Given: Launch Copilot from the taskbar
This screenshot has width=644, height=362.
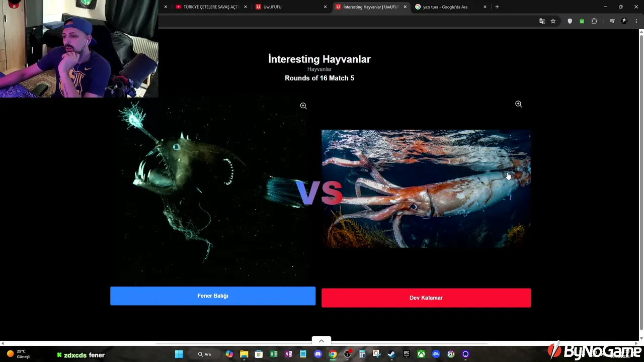Looking at the screenshot, I should (229, 354).
